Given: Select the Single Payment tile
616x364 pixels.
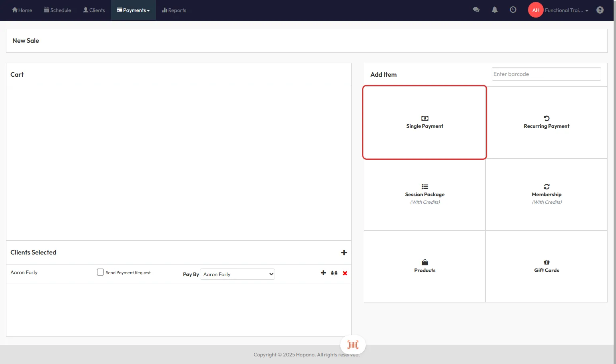Looking at the screenshot, I should [x=425, y=122].
